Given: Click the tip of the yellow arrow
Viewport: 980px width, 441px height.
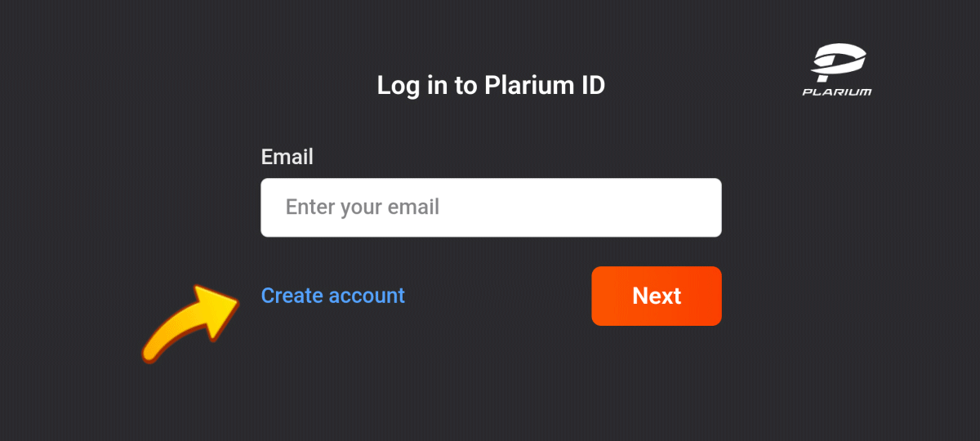Looking at the screenshot, I should point(234,297).
